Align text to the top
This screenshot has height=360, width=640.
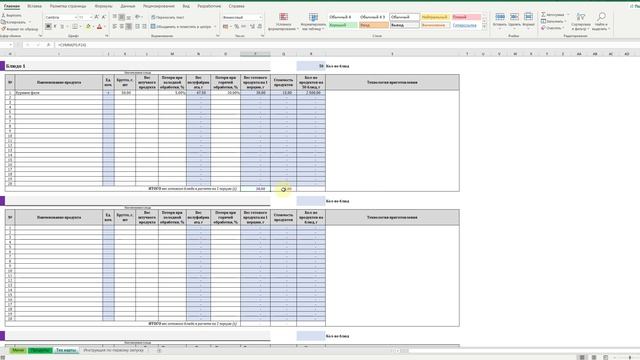coord(115,17)
